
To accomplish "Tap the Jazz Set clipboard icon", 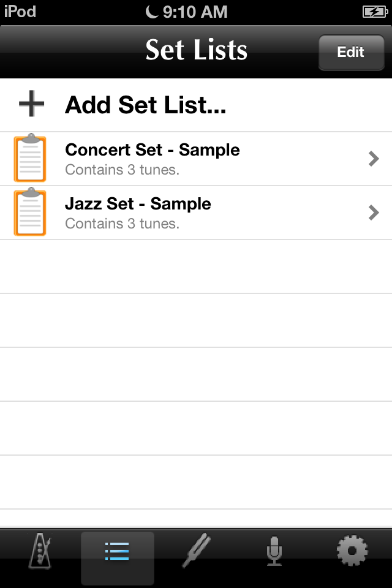I will click(x=30, y=211).
